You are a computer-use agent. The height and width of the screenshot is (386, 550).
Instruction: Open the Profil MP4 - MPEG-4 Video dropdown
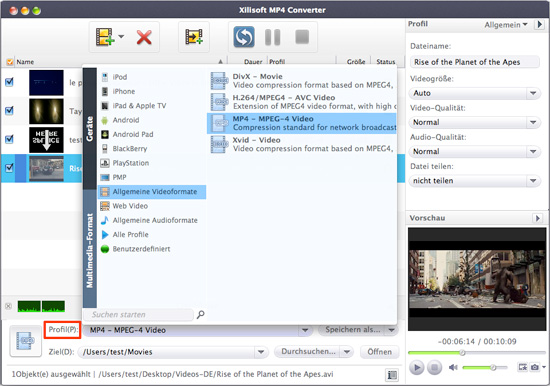pyautogui.click(x=304, y=330)
